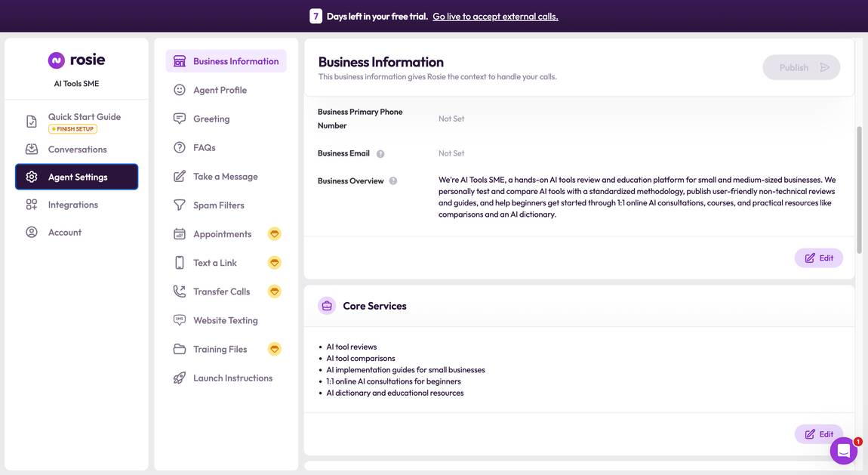Click 'AI tool comparisons' list item
The width and height of the screenshot is (868, 475).
pyautogui.click(x=360, y=358)
